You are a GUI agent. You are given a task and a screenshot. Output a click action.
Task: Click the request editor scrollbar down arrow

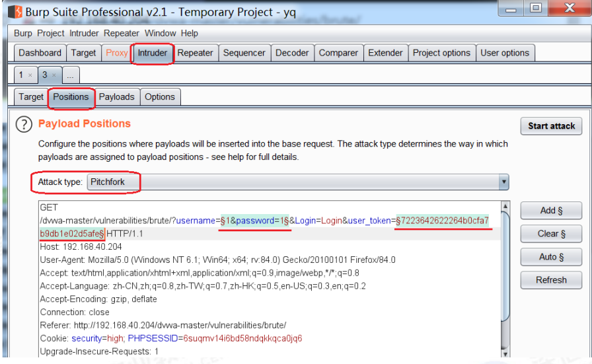click(505, 353)
